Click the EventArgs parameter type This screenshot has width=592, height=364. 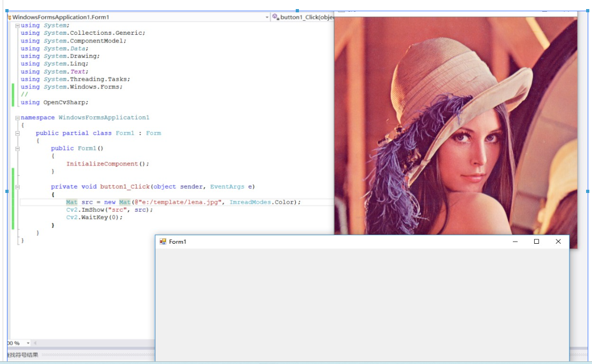[x=227, y=187]
